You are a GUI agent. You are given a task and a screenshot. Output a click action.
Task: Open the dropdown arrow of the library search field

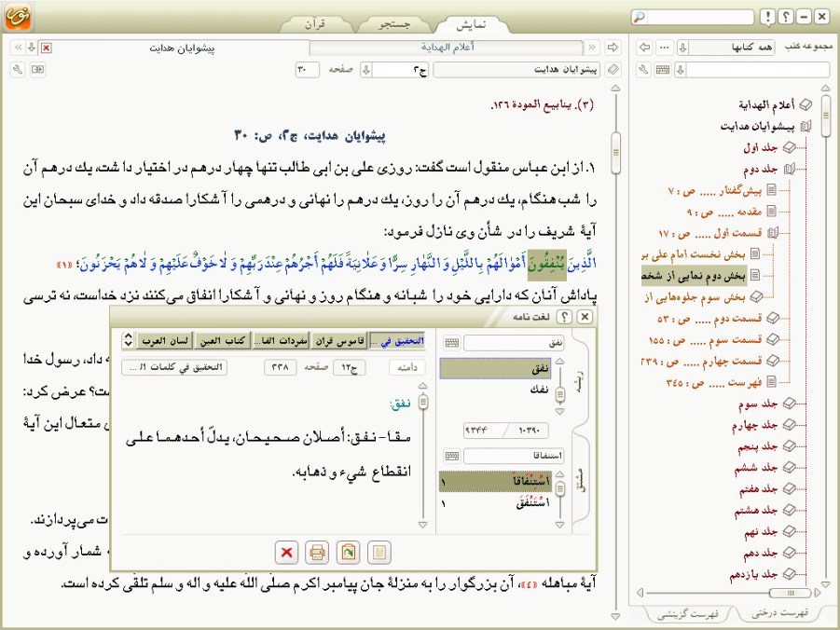pos(681,70)
